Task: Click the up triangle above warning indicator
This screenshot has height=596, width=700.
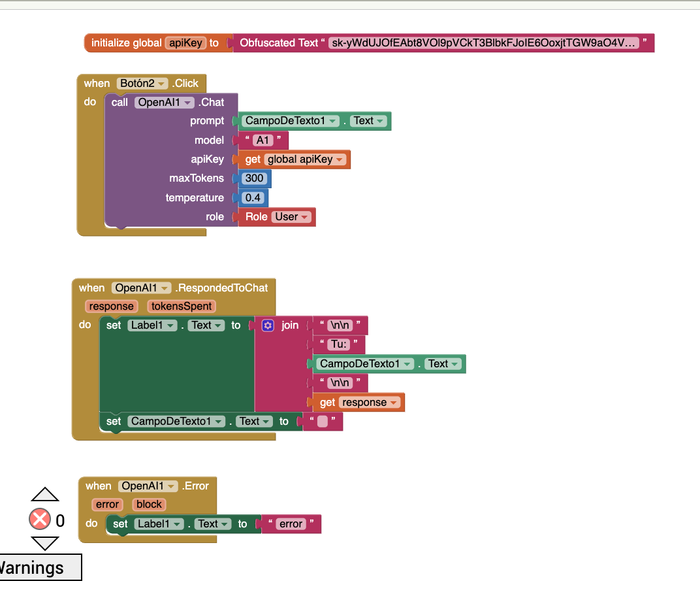Action: 45,495
